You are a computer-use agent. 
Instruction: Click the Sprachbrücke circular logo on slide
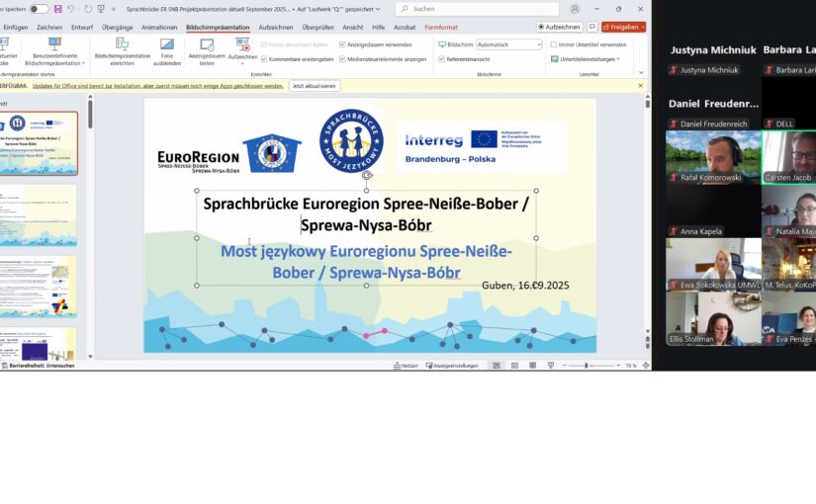click(x=351, y=141)
